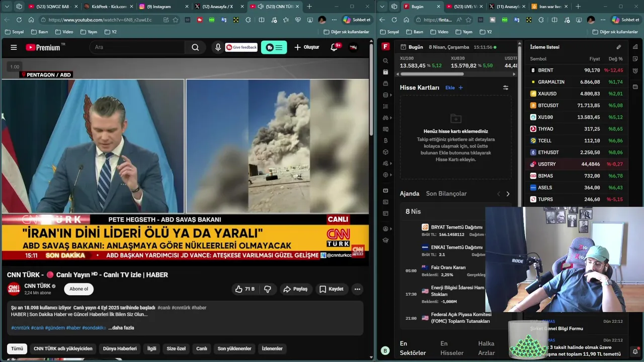Image resolution: width=644 pixels, height=362 pixels.
Task: Reload the YouTube page in left browser
Action: click(x=19, y=20)
